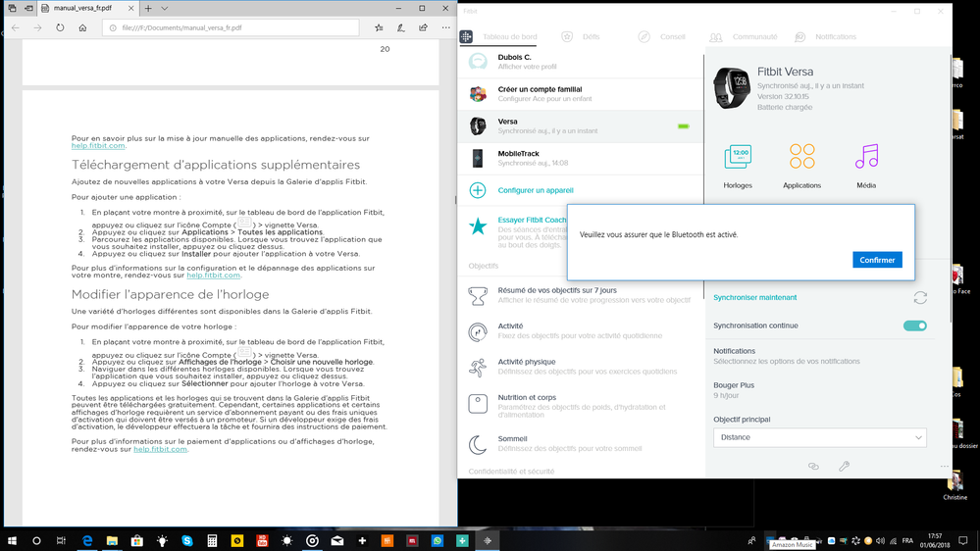Image resolution: width=980 pixels, height=551 pixels.
Task: Click help.fitbit.com link after 'rendez-vous sur' at PDF bottom
Action: click(160, 449)
